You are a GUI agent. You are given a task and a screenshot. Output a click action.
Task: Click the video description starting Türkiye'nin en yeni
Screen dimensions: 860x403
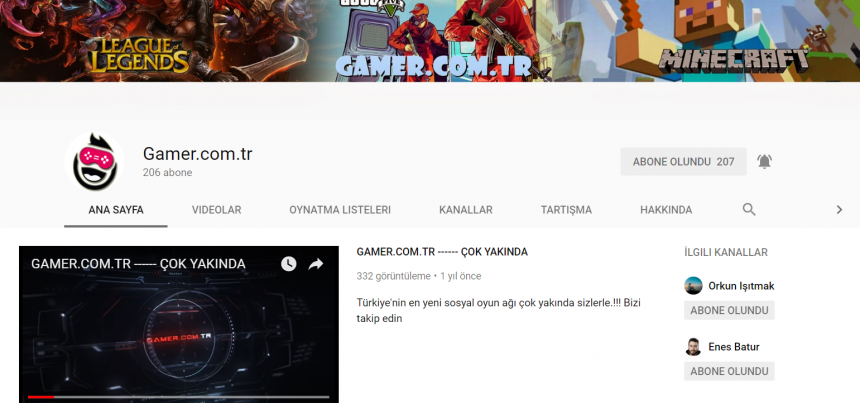(499, 310)
